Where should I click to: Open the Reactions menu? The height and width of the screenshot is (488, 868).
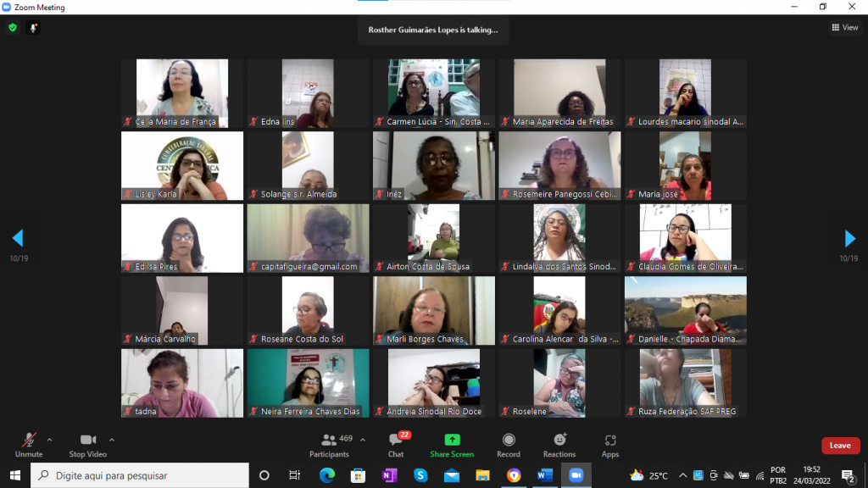[559, 444]
